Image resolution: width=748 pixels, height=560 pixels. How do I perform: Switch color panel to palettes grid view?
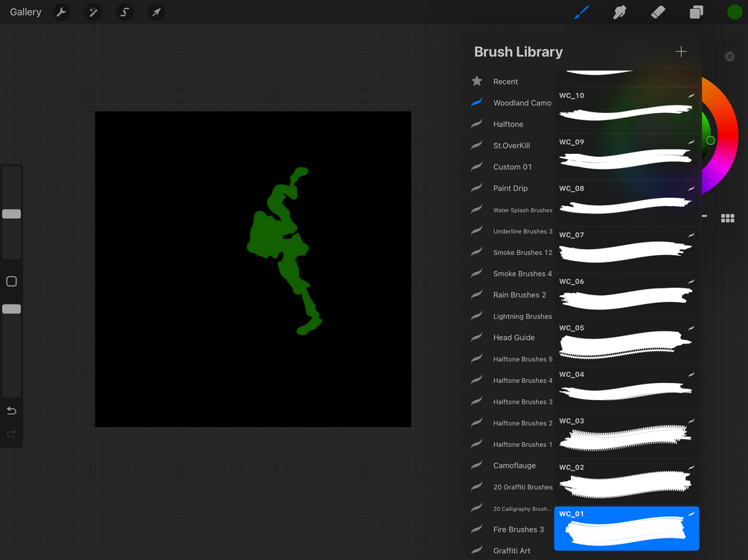pyautogui.click(x=727, y=218)
